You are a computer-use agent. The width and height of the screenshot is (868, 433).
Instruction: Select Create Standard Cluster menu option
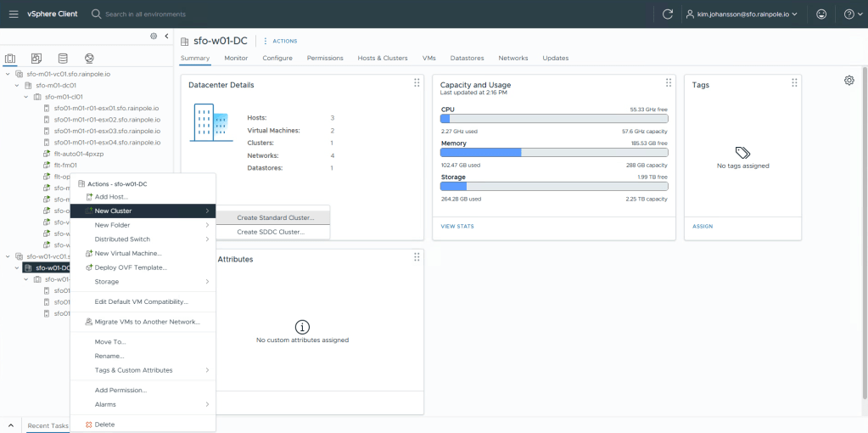pos(275,218)
